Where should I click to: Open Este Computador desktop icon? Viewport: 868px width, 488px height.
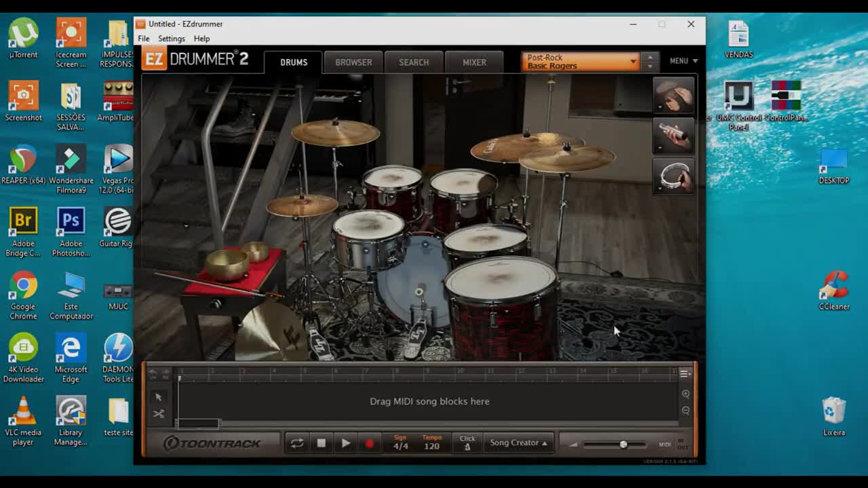point(71,296)
